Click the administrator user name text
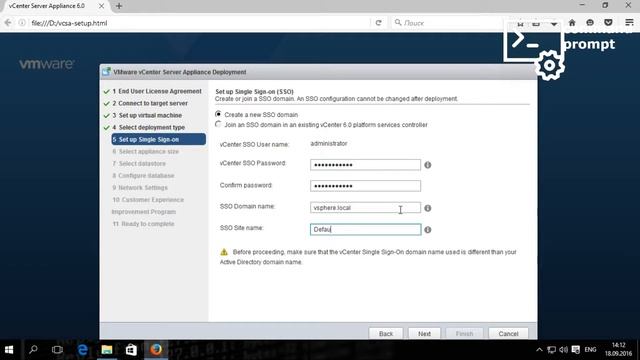Image resolution: width=640 pixels, height=360 pixels. point(329,144)
